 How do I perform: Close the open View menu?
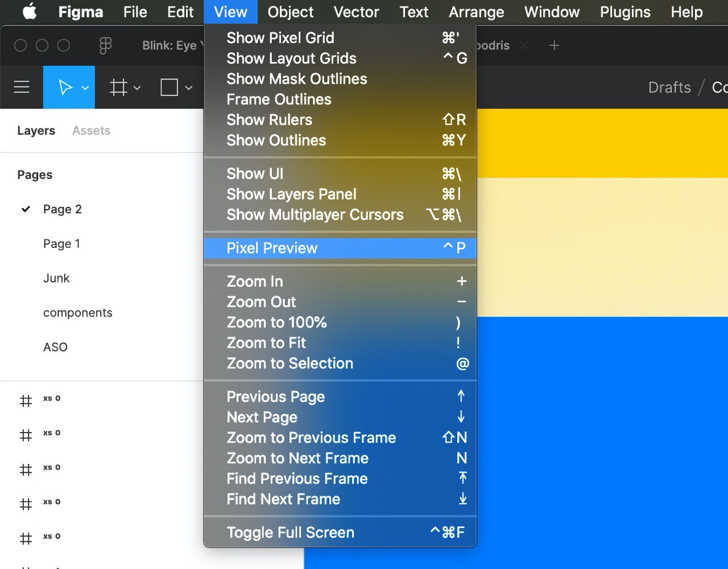230,12
